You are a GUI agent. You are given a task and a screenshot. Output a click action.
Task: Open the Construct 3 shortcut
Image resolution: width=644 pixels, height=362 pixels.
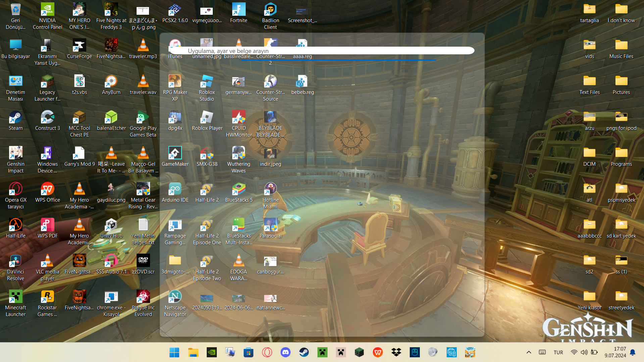[47, 120]
